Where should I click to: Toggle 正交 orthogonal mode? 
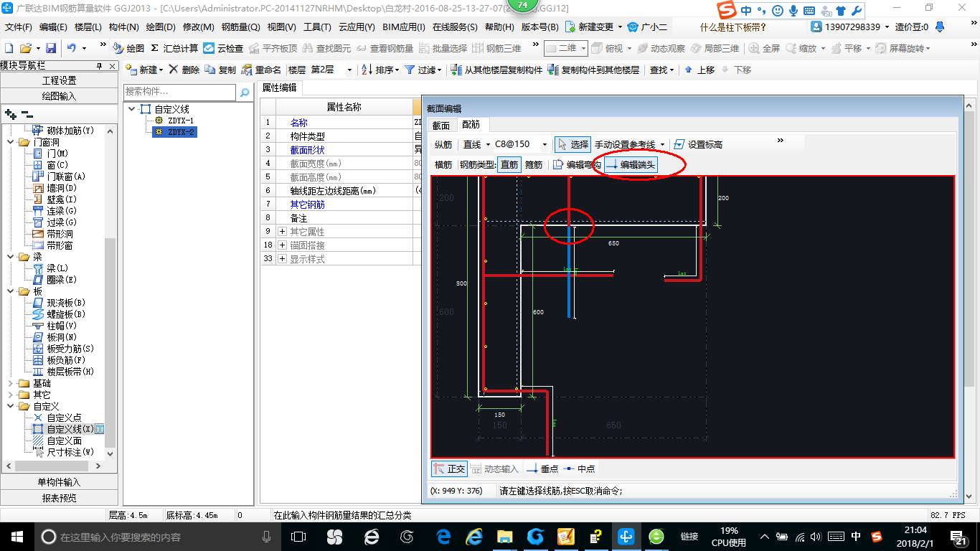coord(449,468)
